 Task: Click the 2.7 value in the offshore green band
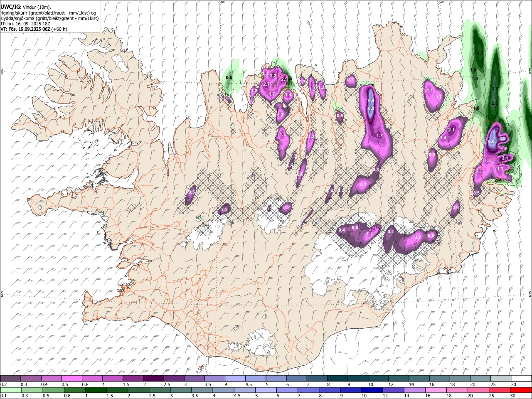(x=495, y=89)
